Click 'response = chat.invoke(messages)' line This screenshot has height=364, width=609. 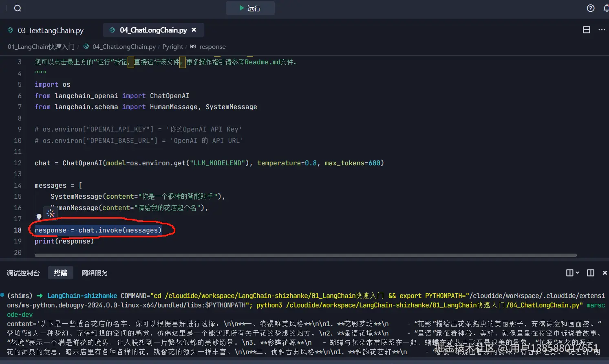point(98,230)
